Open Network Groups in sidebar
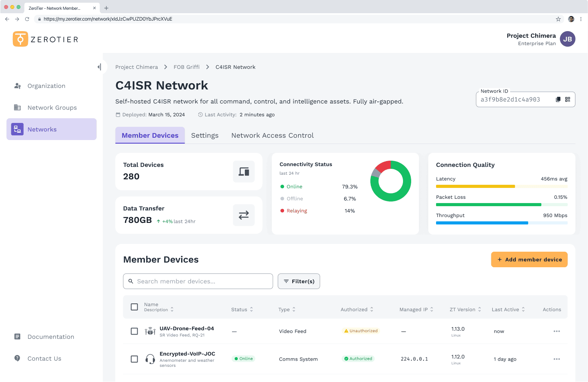 coord(52,108)
